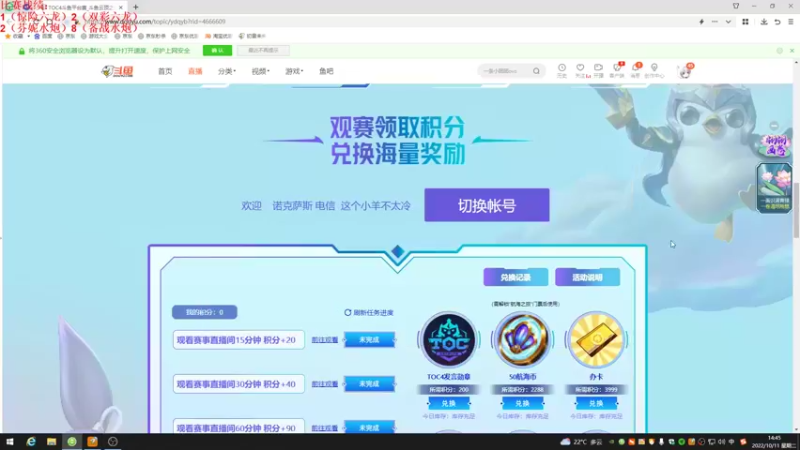The height and width of the screenshot is (450, 800).
Task: Click the TOC4 medal reward image
Action: [448, 340]
